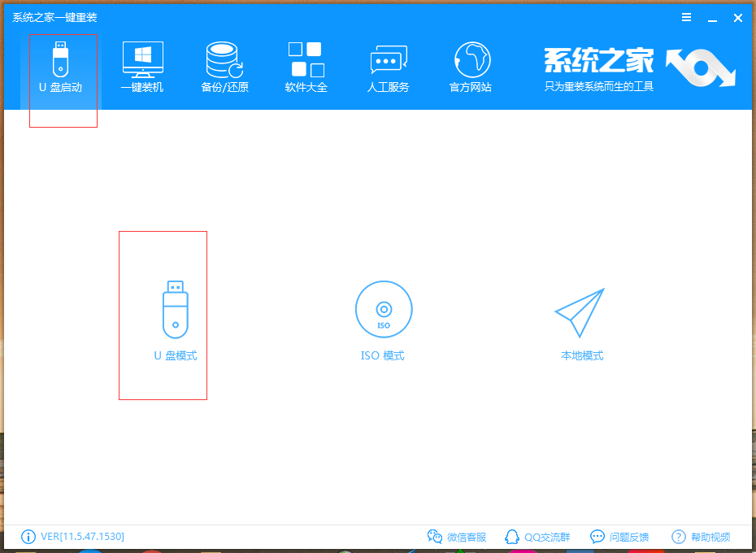The height and width of the screenshot is (553, 756).
Task: Click the 系统之家 brand logo text
Action: click(x=598, y=61)
